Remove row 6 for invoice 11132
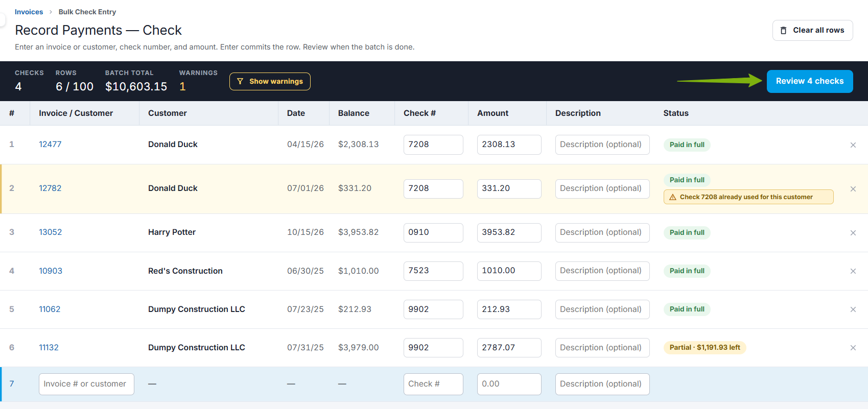This screenshot has width=868, height=409. (853, 348)
